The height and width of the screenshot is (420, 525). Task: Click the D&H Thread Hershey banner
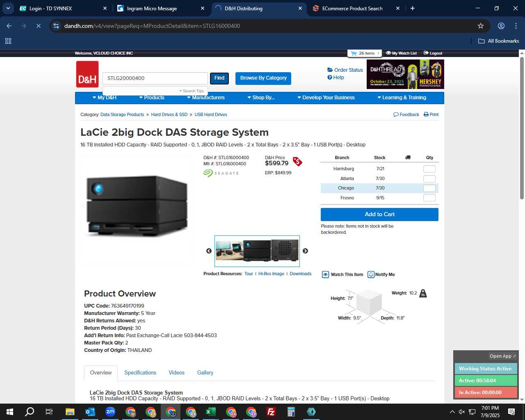(x=405, y=74)
